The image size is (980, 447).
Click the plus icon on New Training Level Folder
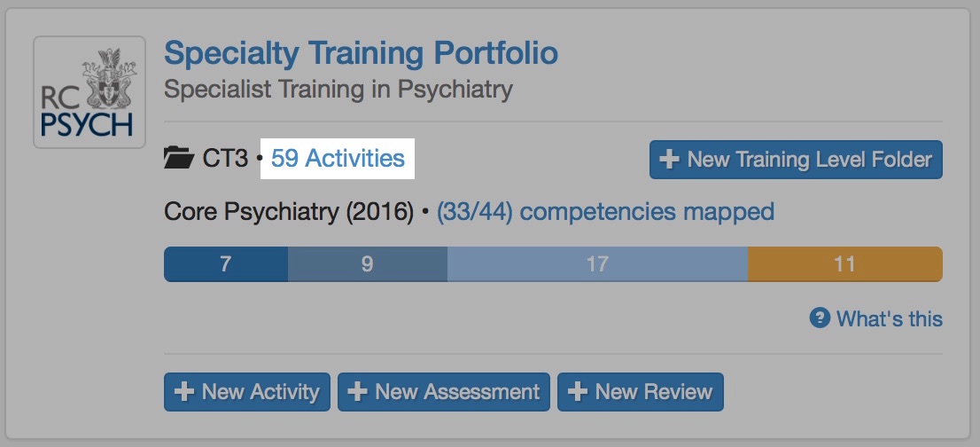[670, 160]
